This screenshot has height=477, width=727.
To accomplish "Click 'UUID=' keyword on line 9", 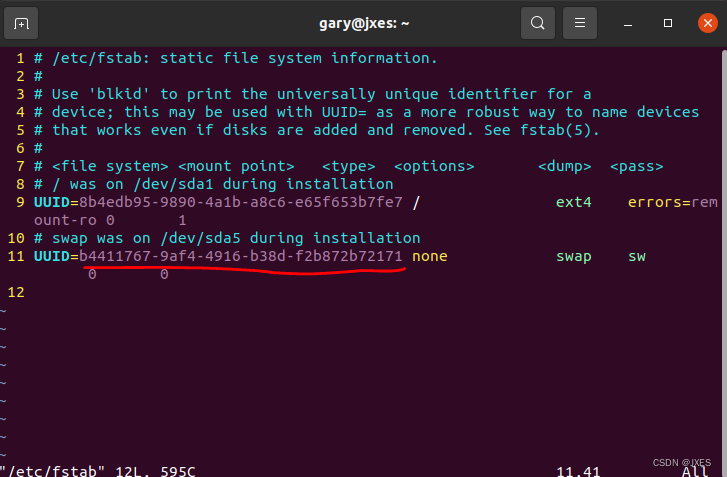I will (x=56, y=203).
